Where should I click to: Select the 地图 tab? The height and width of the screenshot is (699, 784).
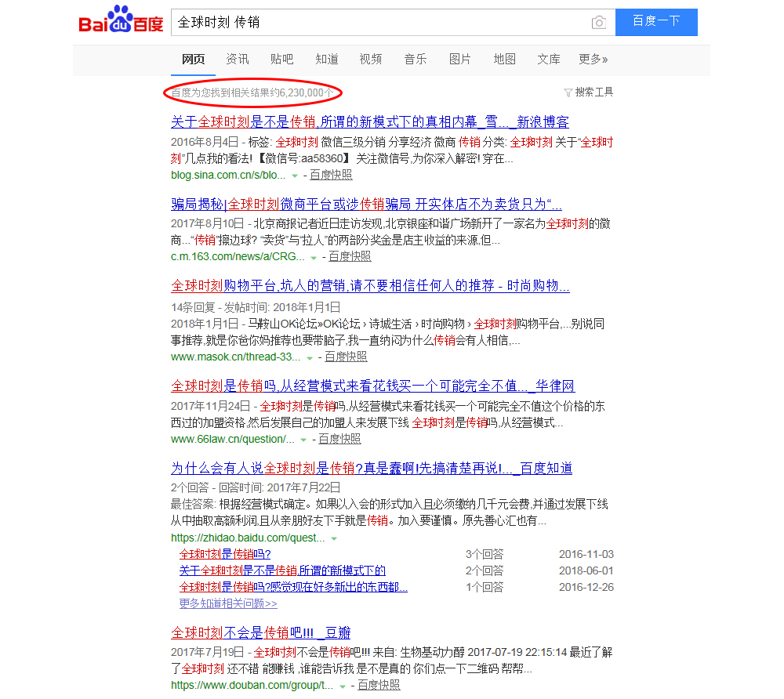coord(505,60)
